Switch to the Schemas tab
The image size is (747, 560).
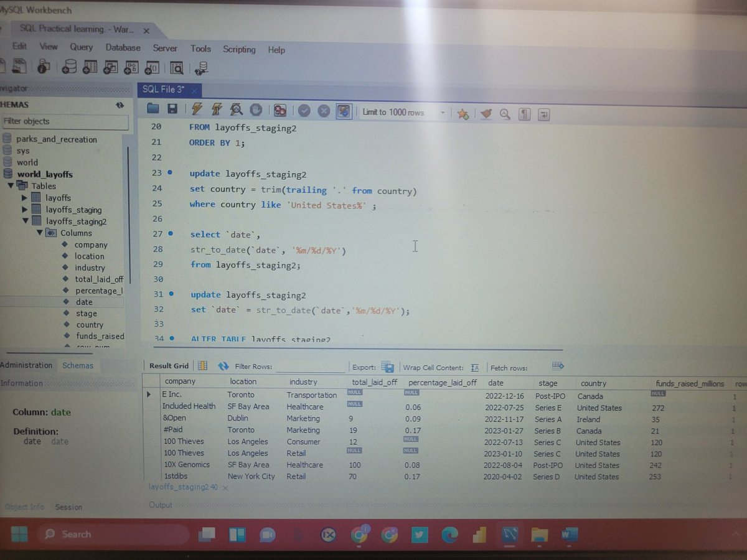78,366
